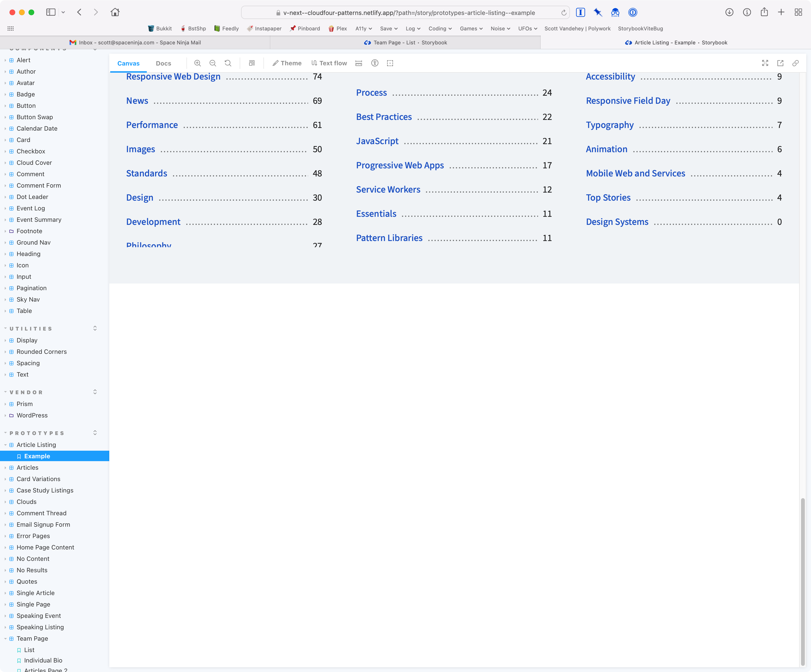Open the viewport size icon
This screenshot has width=811, height=672.
252,63
